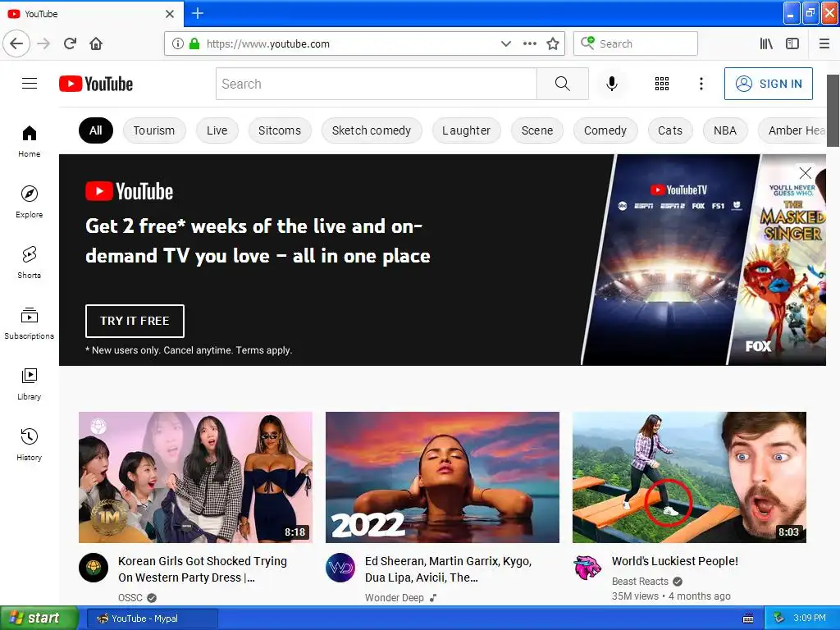Click the browser toolbar Search box

[636, 43]
